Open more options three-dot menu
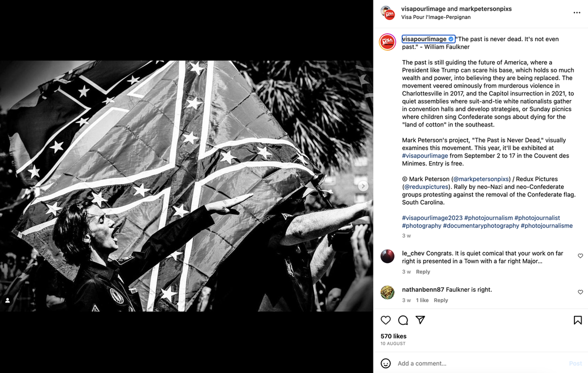The height and width of the screenshot is (373, 588). pos(577,13)
